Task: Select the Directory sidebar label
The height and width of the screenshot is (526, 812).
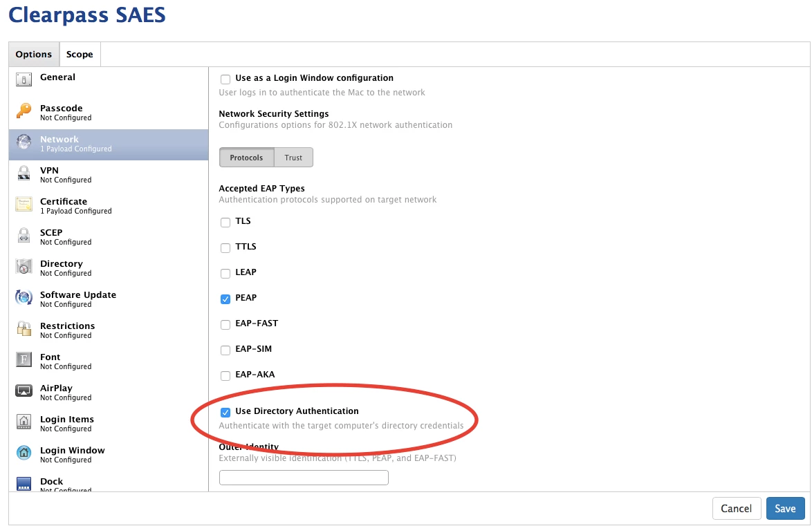Action: [x=61, y=263]
